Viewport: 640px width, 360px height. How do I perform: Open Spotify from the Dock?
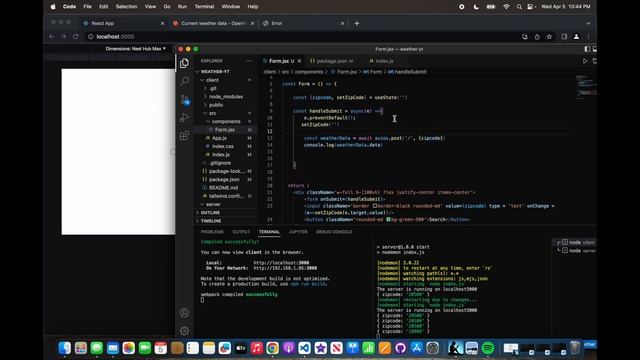(x=488, y=348)
